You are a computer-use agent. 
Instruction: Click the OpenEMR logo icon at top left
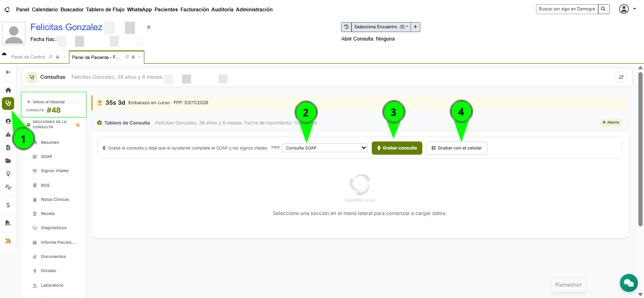[x=7, y=9]
